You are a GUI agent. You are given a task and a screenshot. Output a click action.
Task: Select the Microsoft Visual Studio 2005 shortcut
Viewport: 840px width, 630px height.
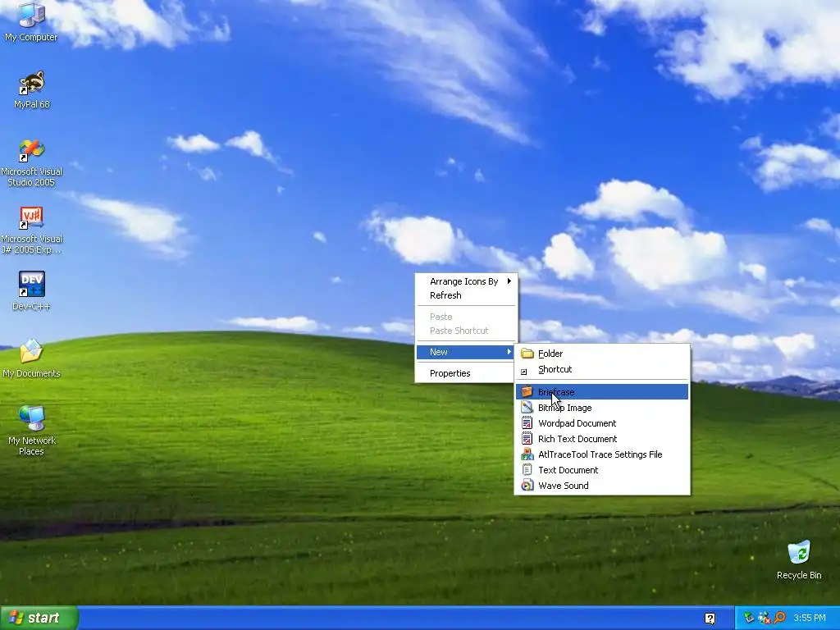click(31, 151)
